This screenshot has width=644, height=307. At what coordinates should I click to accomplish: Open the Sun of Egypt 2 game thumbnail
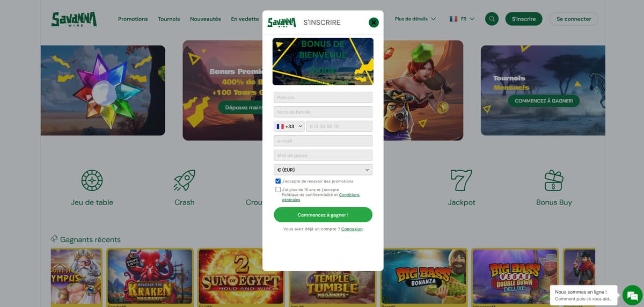click(x=240, y=277)
